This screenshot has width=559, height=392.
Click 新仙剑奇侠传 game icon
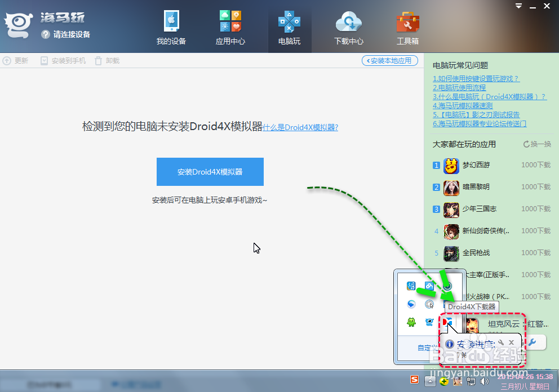coord(451,232)
